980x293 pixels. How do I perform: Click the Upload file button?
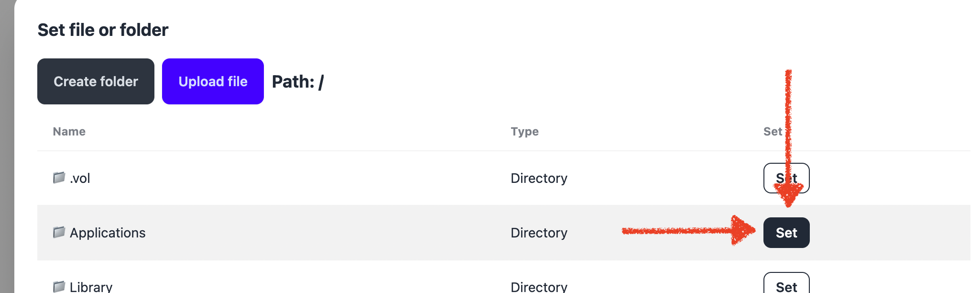click(213, 81)
